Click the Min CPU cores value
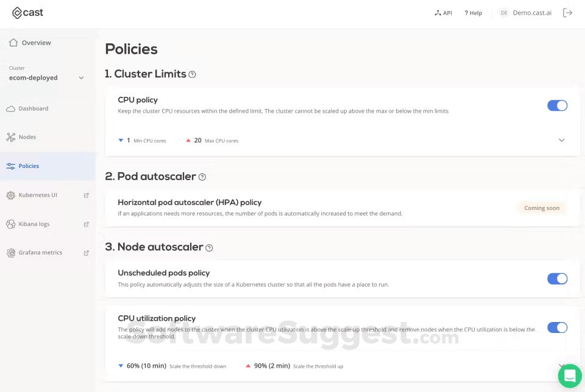Image resolution: width=585 pixels, height=392 pixels. coord(129,140)
